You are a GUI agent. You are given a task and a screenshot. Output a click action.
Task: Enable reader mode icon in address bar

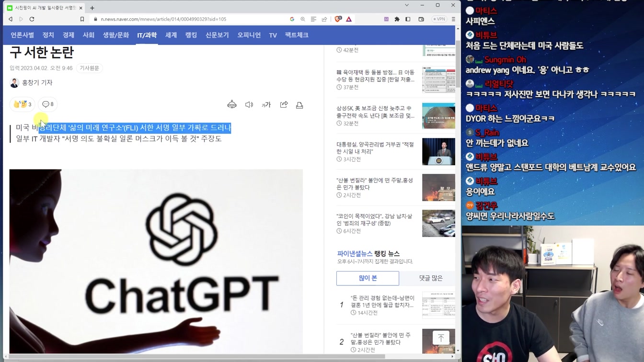pos(313,19)
